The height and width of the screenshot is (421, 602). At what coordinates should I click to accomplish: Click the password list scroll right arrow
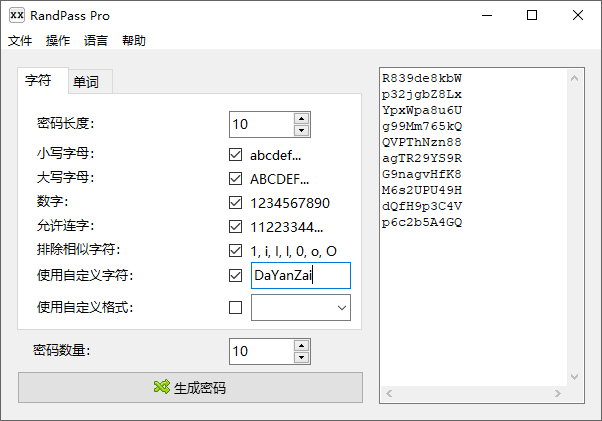coord(558,393)
